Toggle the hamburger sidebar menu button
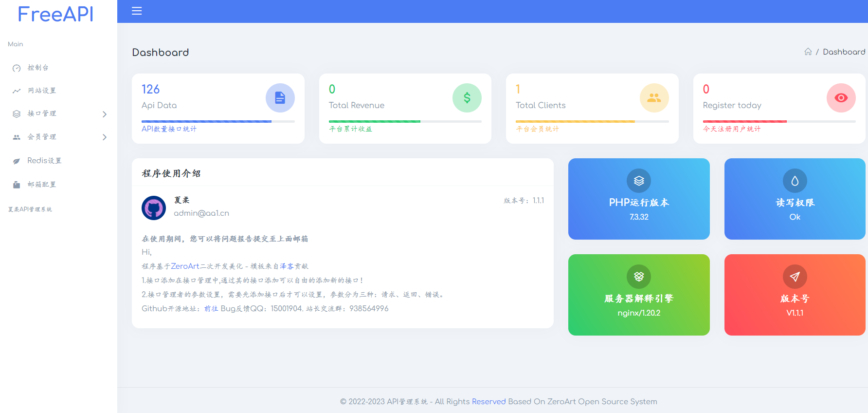868x413 pixels. point(137,11)
